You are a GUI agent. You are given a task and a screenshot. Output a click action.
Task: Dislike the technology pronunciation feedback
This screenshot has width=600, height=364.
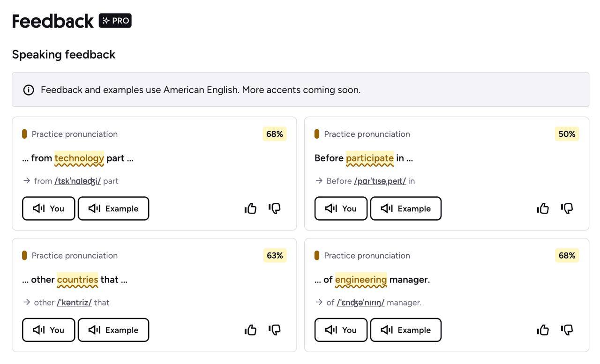[275, 208]
